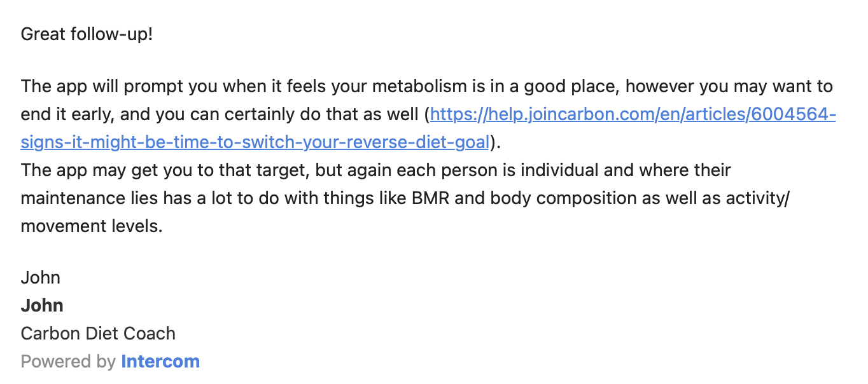The height and width of the screenshot is (384, 868).
Task: Click the link text 'signs-it-might-be-time-to-switch-your-reverse-diet-goal'
Action: 255,142
